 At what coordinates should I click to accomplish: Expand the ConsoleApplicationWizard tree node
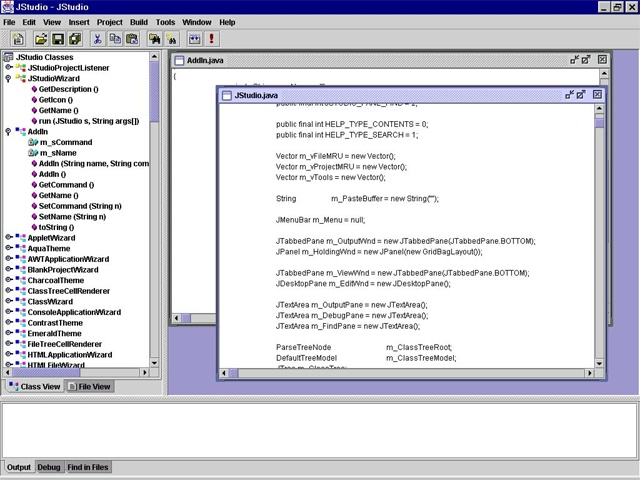point(9,311)
